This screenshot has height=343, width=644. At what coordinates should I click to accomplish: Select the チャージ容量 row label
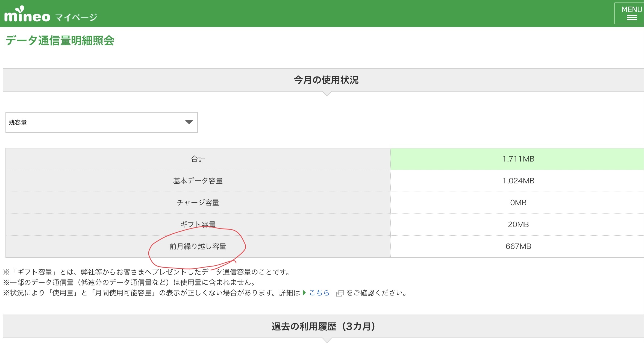click(198, 203)
